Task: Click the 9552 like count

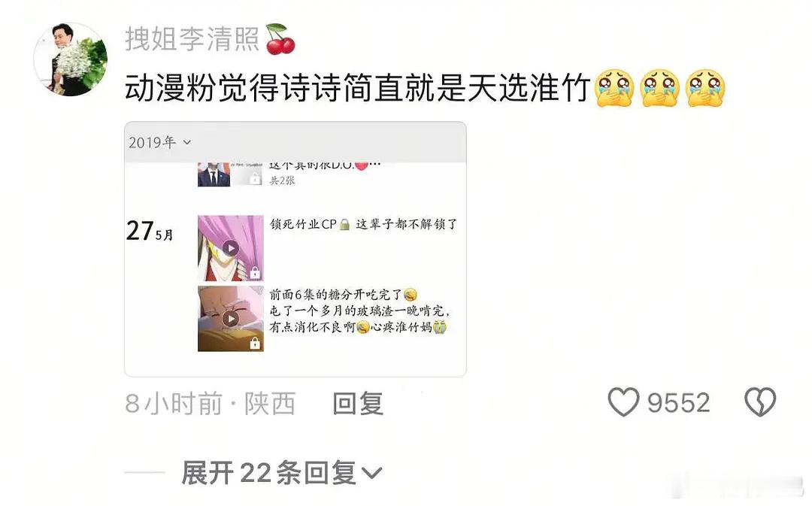Action: (678, 403)
